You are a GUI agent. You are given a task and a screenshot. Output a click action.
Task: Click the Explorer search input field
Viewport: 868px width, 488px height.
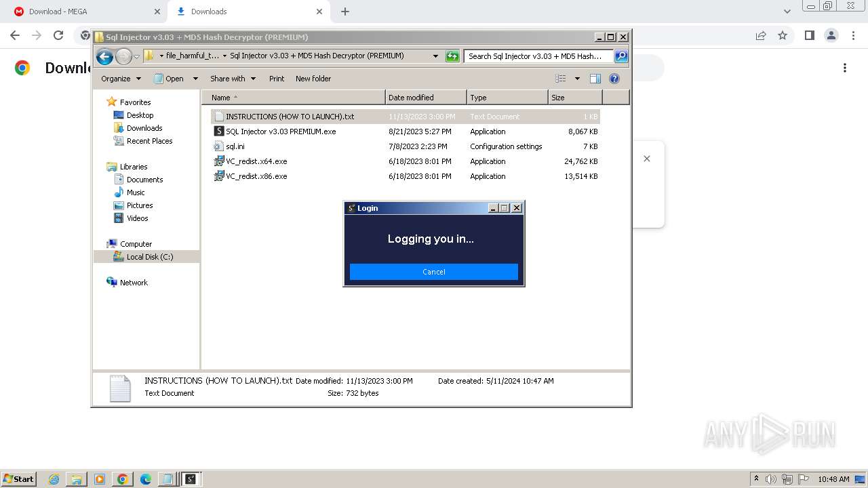(538, 56)
